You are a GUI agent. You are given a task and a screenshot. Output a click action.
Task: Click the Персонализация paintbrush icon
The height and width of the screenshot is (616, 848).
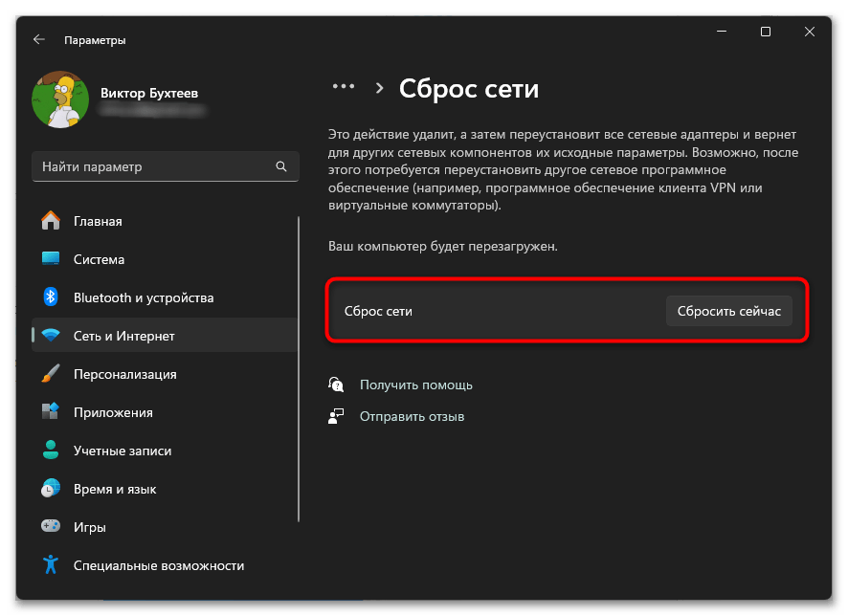tap(51, 374)
